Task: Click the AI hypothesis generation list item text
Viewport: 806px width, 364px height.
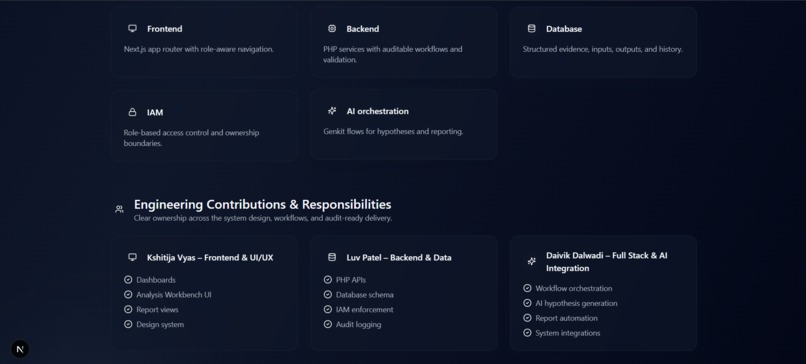Action: 576,303
